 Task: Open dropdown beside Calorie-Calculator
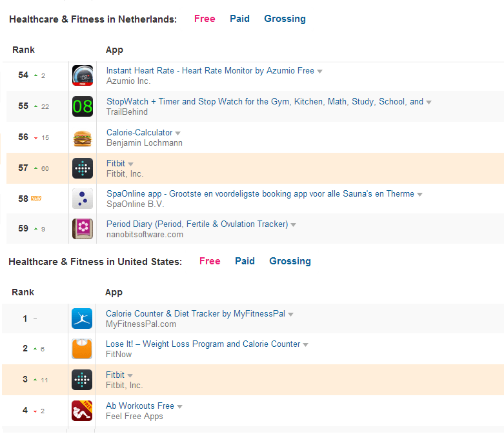pyautogui.click(x=177, y=133)
